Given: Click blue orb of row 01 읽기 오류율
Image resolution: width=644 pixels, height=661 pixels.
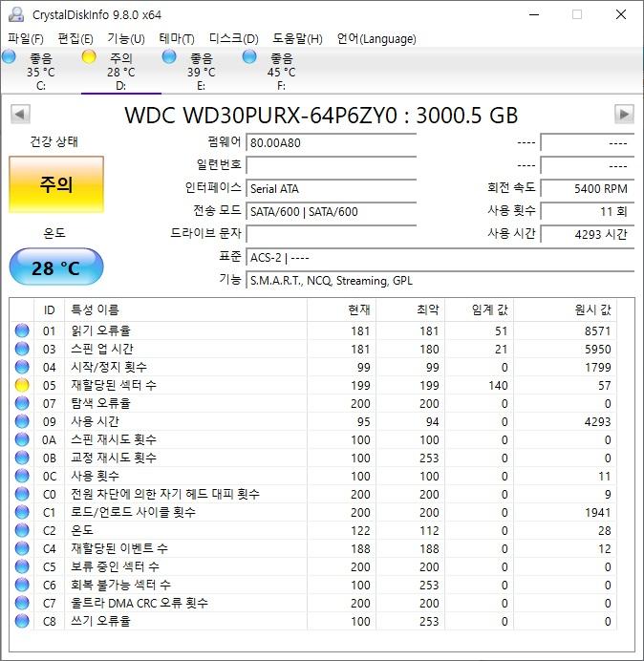Looking at the screenshot, I should (22, 330).
